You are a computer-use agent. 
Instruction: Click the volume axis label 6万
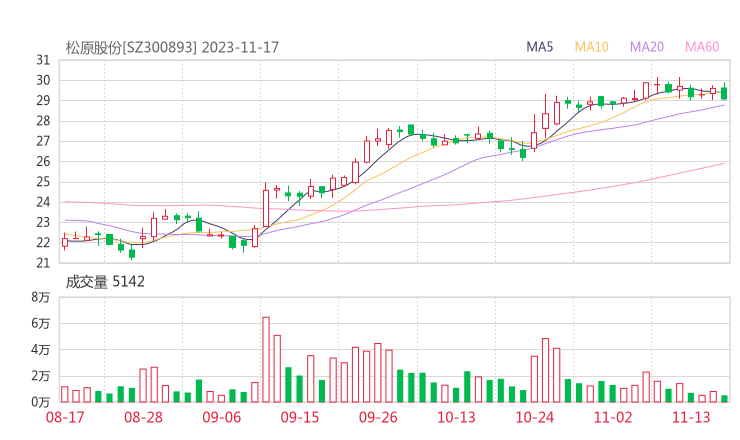41,323
